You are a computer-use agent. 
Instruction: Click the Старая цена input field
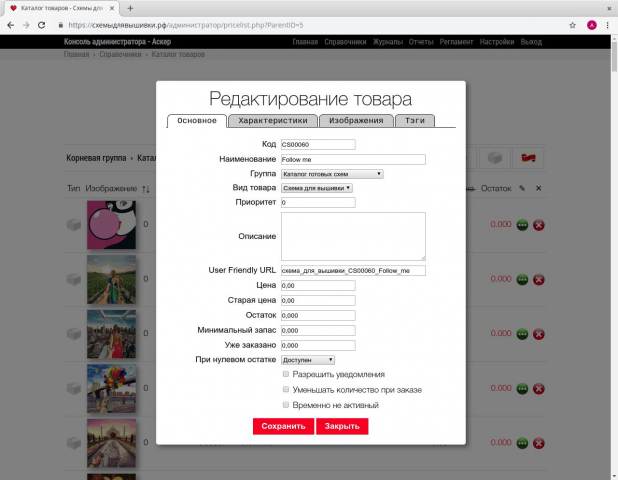[x=318, y=300]
